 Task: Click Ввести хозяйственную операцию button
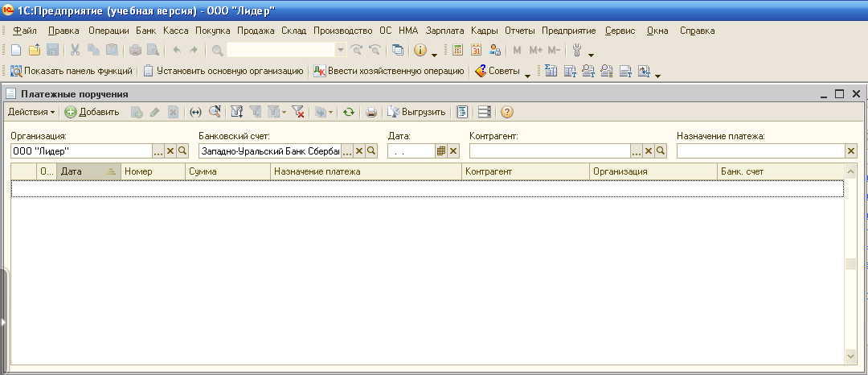point(389,71)
